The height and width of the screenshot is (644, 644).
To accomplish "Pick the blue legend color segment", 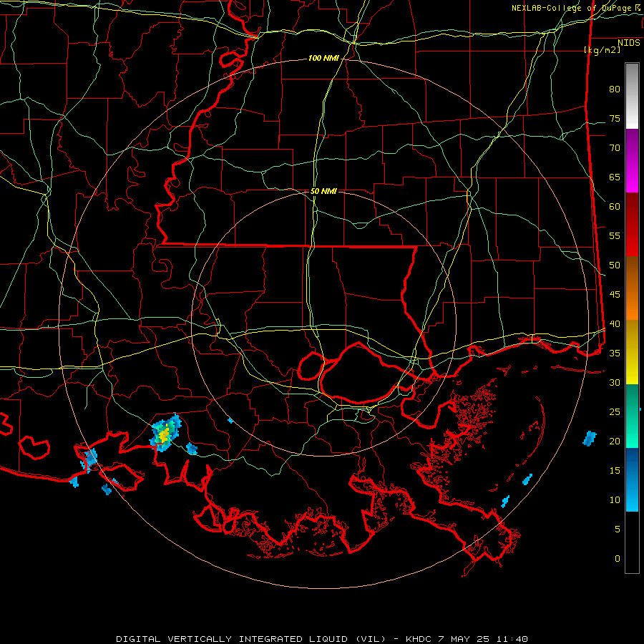I will 632,479.
